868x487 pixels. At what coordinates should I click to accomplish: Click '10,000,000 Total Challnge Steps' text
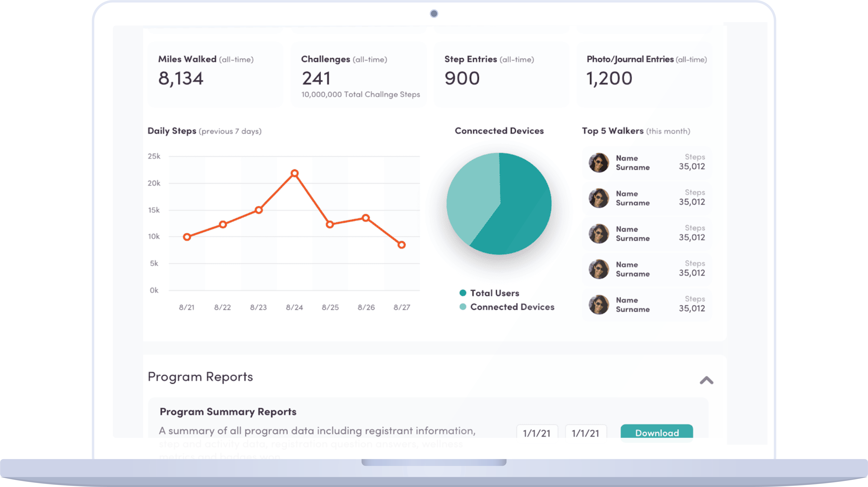click(360, 95)
